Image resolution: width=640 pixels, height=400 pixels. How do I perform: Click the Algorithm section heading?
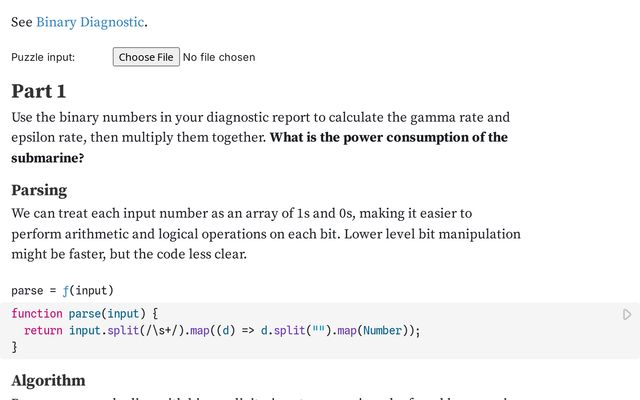[x=48, y=380]
